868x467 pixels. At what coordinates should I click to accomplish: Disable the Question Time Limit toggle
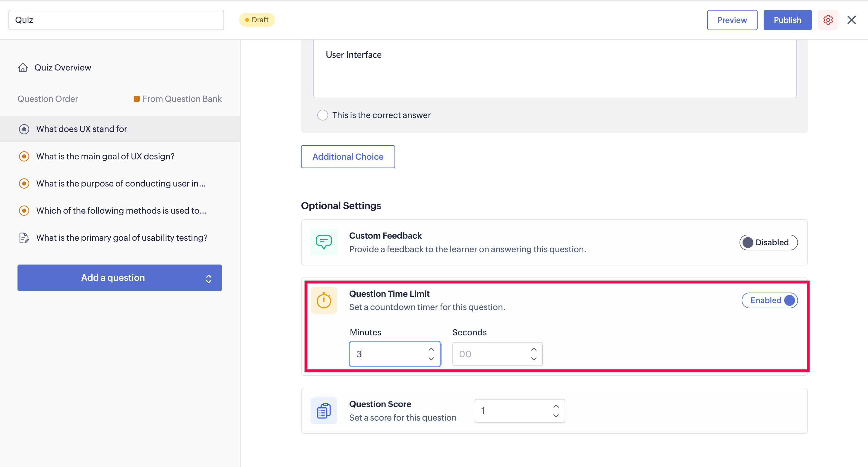click(769, 300)
